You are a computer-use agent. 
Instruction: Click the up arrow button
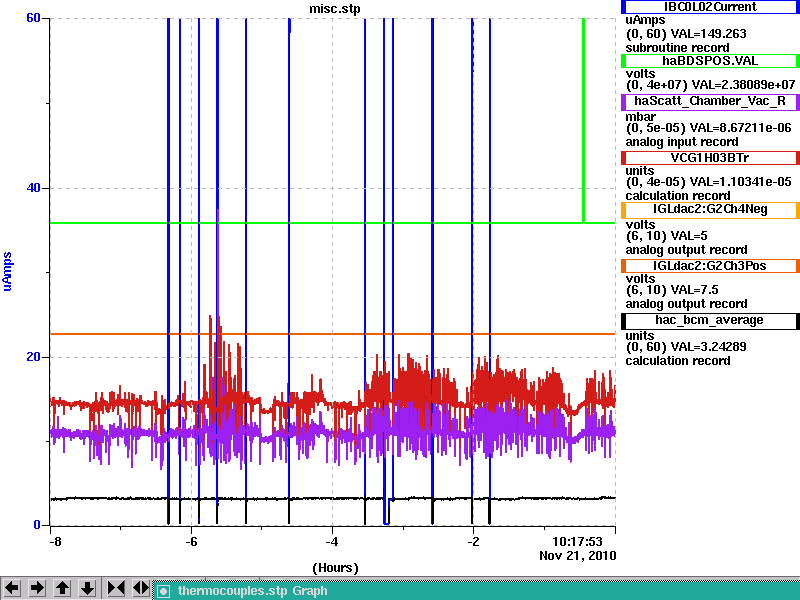coord(62,588)
